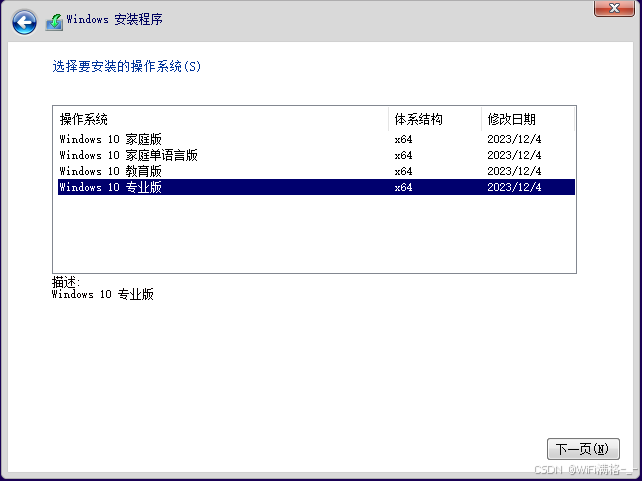This screenshot has height=481, width=642.
Task: Click the Windows 10 专业版 description text
Action: coord(102,294)
